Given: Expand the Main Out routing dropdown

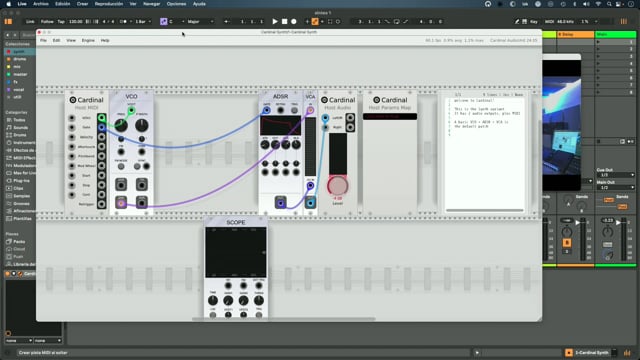Looking at the screenshot, I should pos(616,187).
